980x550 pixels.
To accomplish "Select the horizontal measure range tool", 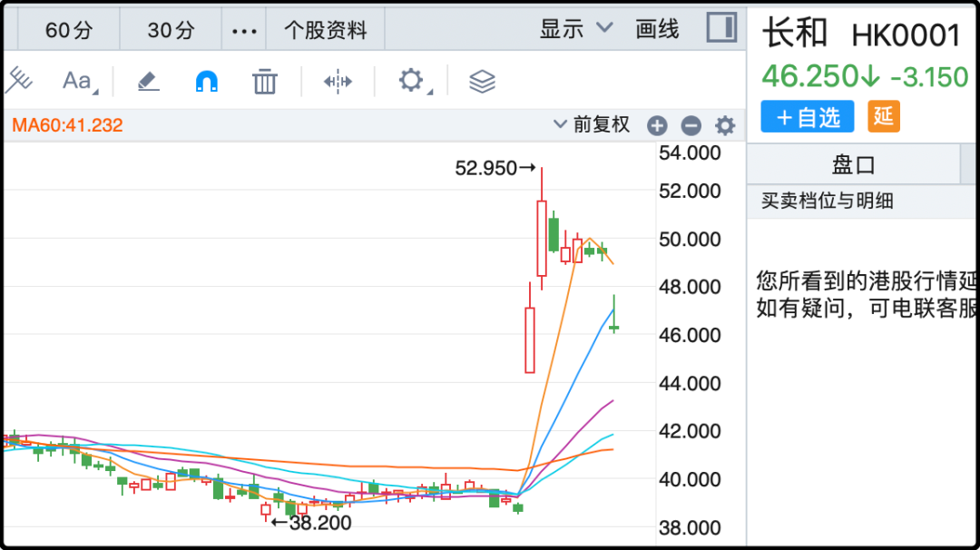I will click(x=338, y=82).
